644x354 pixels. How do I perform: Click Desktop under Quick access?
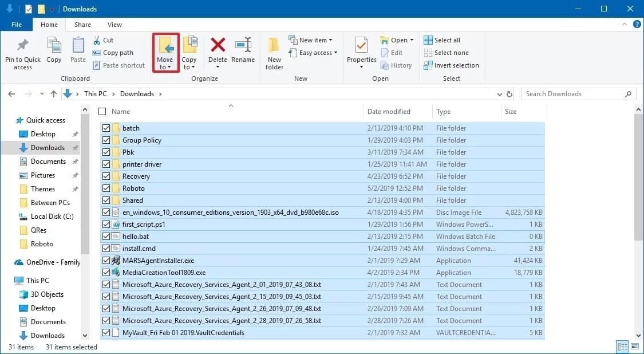click(x=37, y=133)
